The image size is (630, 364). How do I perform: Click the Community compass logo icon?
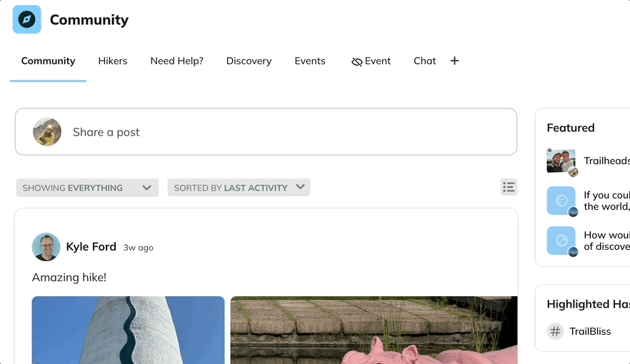pos(26,19)
